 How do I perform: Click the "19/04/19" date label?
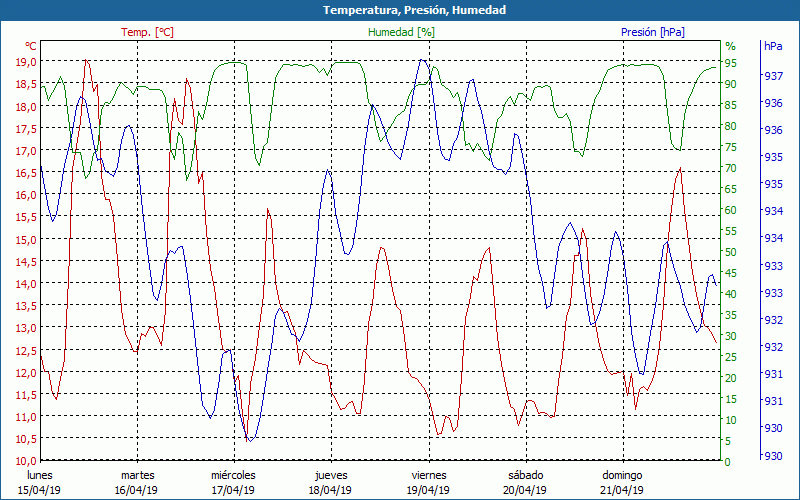[428, 490]
